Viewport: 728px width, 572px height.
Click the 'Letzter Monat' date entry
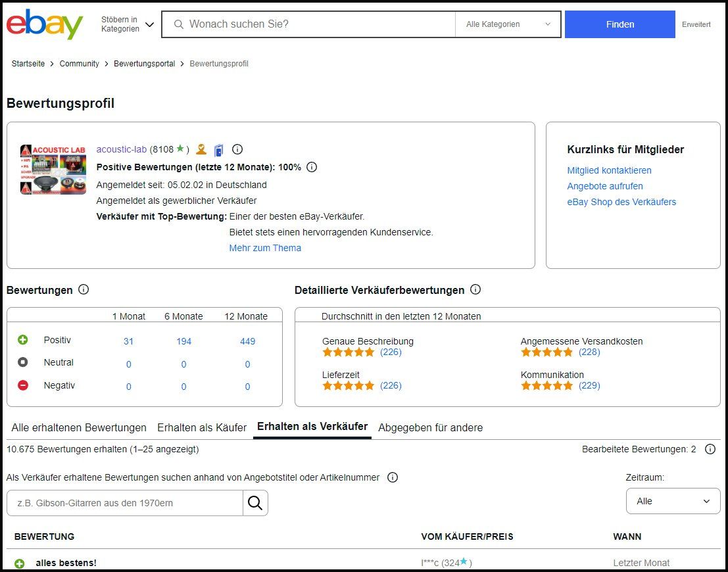[641, 563]
